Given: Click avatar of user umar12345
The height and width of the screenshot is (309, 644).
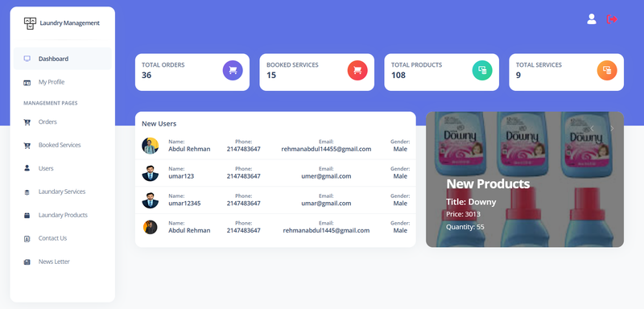Looking at the screenshot, I should [x=151, y=200].
